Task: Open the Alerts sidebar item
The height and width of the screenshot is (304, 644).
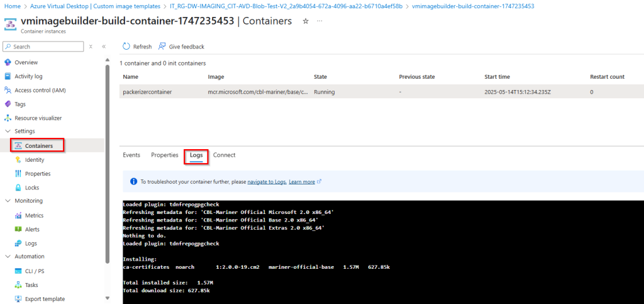Action: [x=31, y=229]
